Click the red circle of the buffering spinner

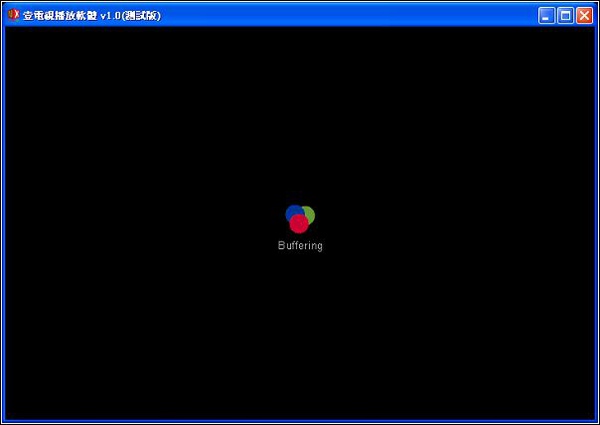[299, 225]
